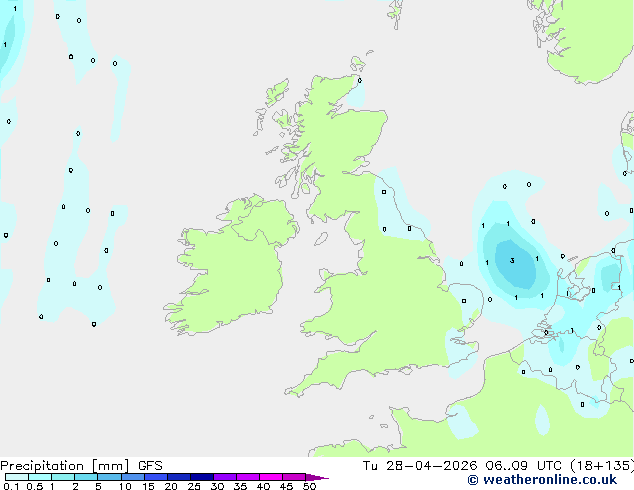Click legend swatch between 20 and 25

tap(179, 477)
